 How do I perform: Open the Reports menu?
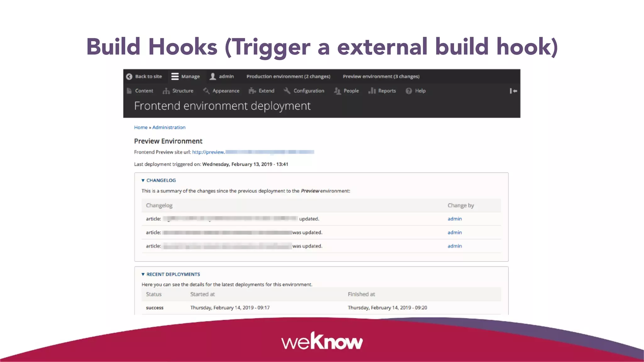(x=387, y=91)
